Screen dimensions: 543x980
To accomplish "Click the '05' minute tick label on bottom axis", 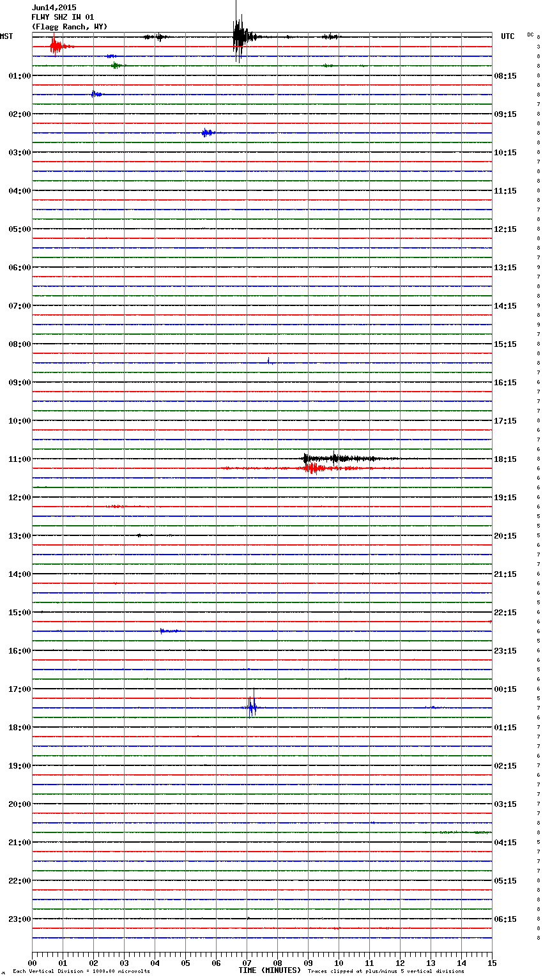I will coord(185,963).
